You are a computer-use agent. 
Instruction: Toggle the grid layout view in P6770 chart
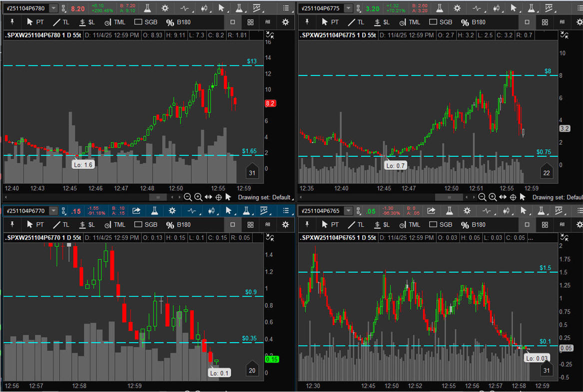[250, 225]
